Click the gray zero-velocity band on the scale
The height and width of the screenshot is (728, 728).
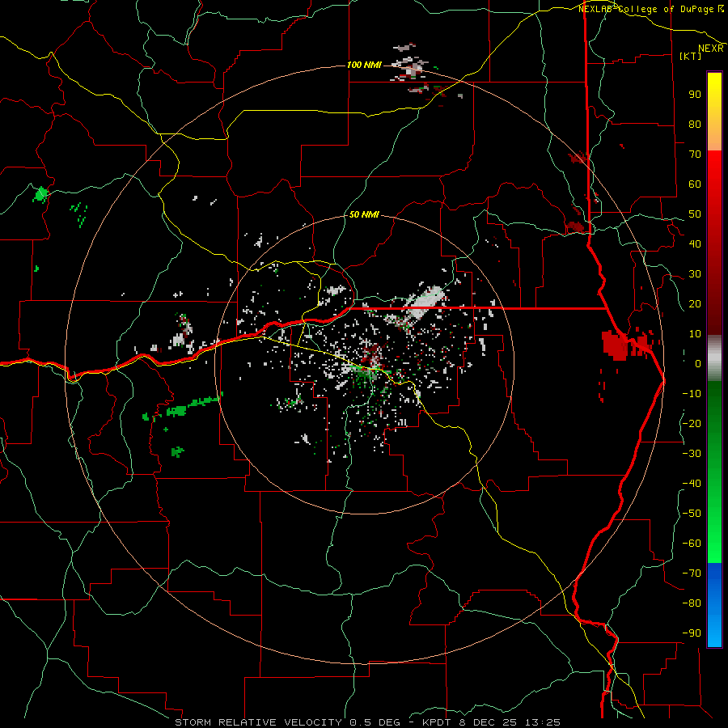[x=714, y=358]
